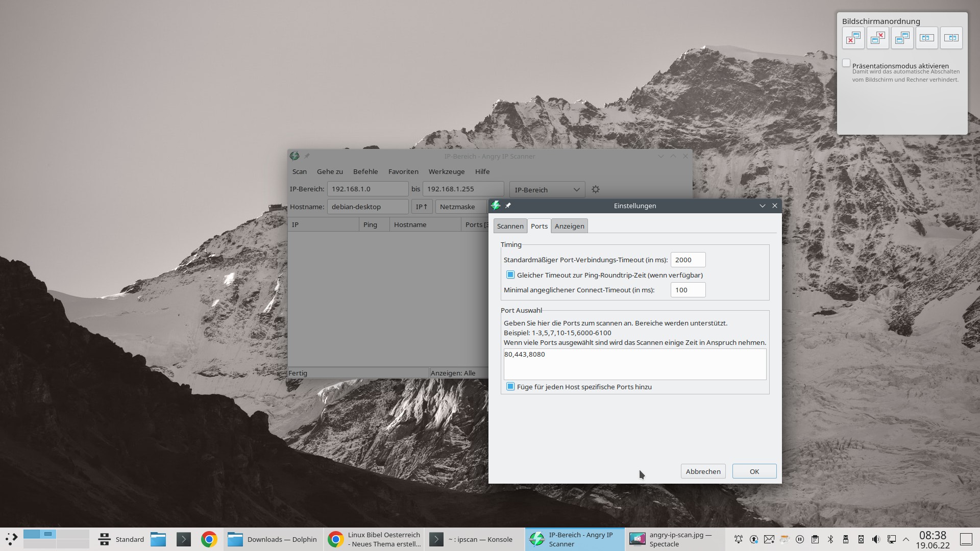980x551 pixels.
Task: Open the Befehle menu
Action: tap(365, 171)
